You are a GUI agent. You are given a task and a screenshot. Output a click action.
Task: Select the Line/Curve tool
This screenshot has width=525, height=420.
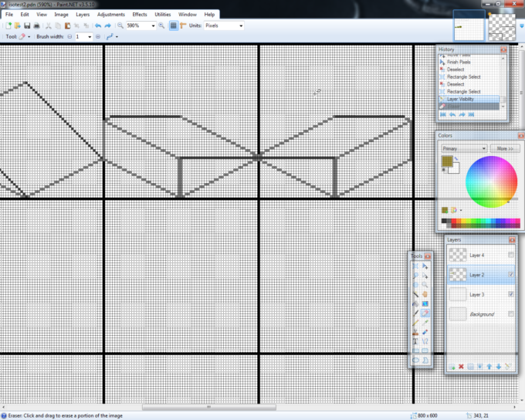[x=425, y=341]
